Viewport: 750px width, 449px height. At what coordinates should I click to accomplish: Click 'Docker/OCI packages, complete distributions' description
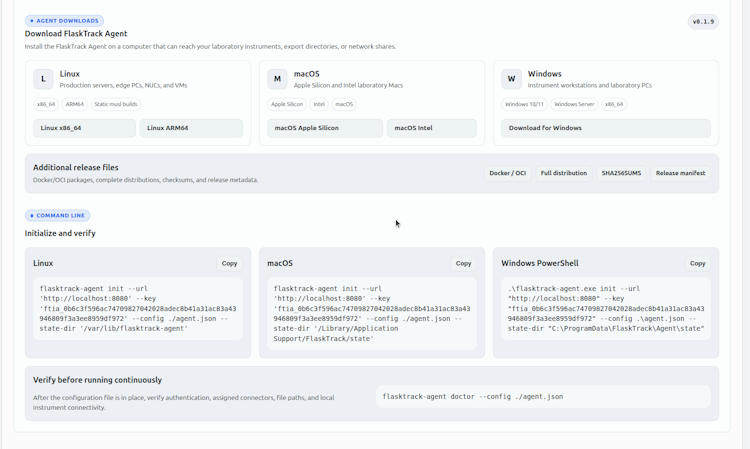145,180
